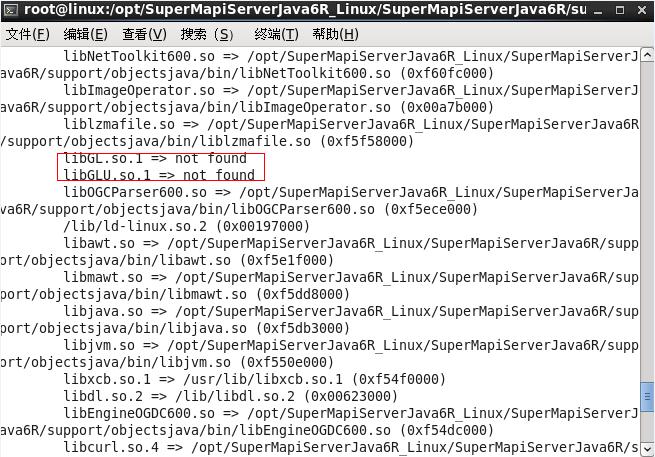Click address (0x00197000) text
The image size is (655, 457).
click(x=263, y=226)
